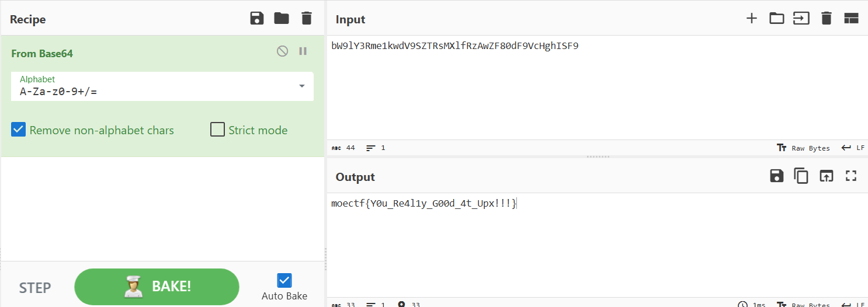
Task: Open file as input
Action: (x=776, y=19)
